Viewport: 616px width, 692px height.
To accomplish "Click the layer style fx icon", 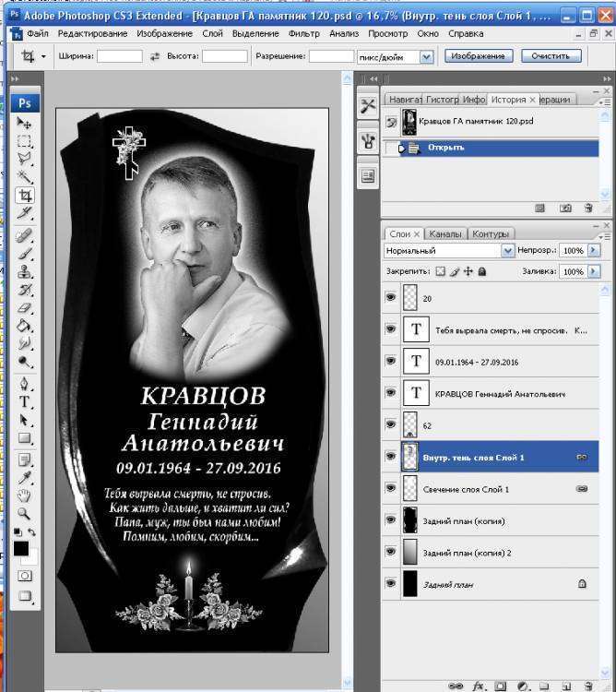I will point(479,686).
